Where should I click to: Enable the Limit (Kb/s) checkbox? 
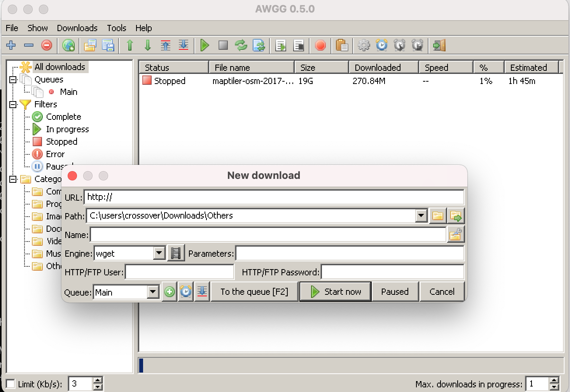coord(10,384)
